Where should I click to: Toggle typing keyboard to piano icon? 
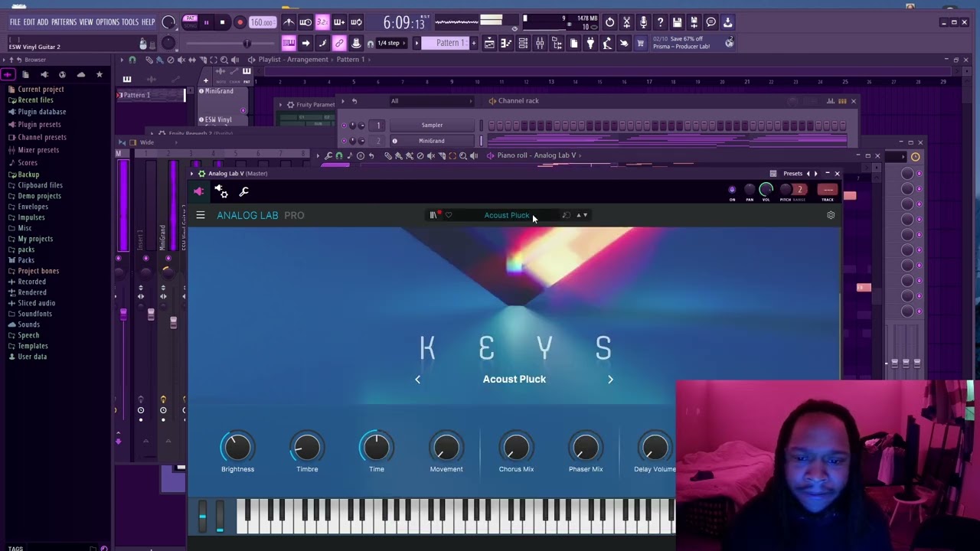(x=289, y=43)
